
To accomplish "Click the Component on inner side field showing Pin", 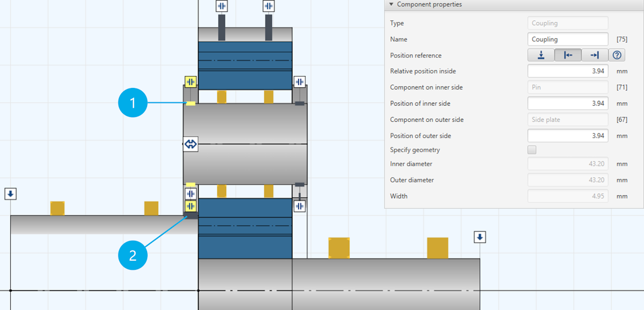I will tap(567, 87).
